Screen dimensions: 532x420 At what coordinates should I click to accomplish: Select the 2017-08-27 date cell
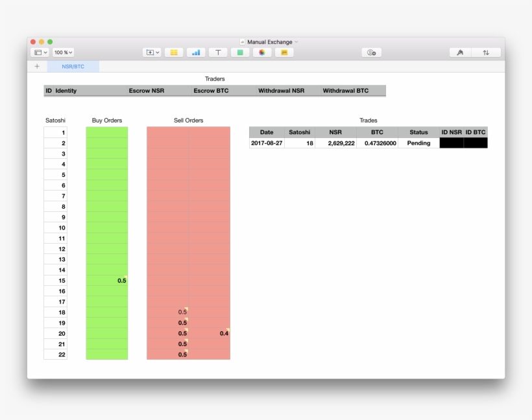click(x=267, y=143)
